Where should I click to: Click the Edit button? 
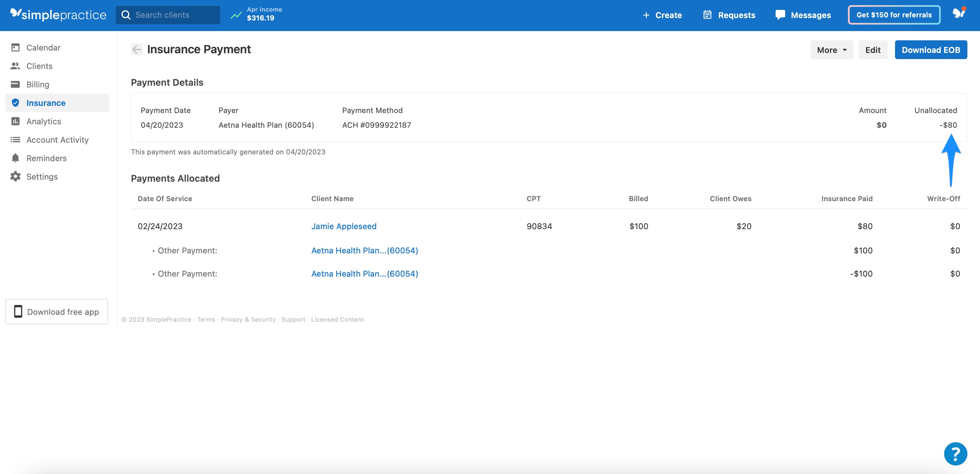[873, 50]
